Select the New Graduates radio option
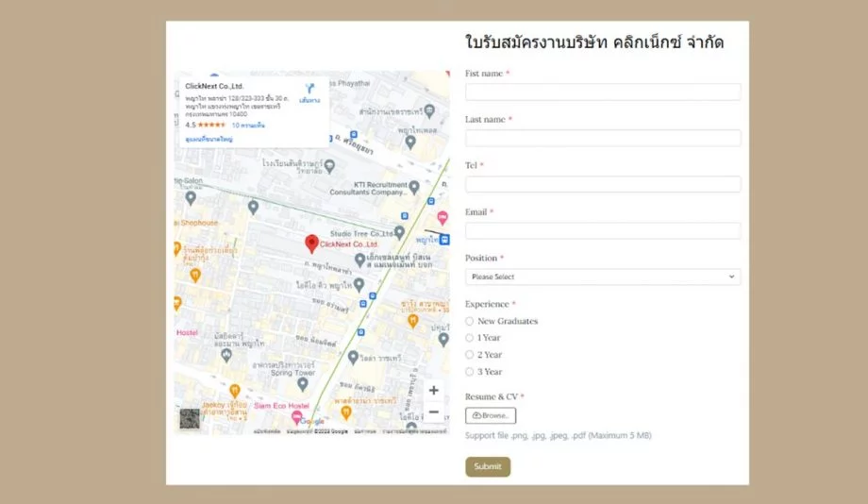Screen dimensions: 868x504 click(470, 321)
